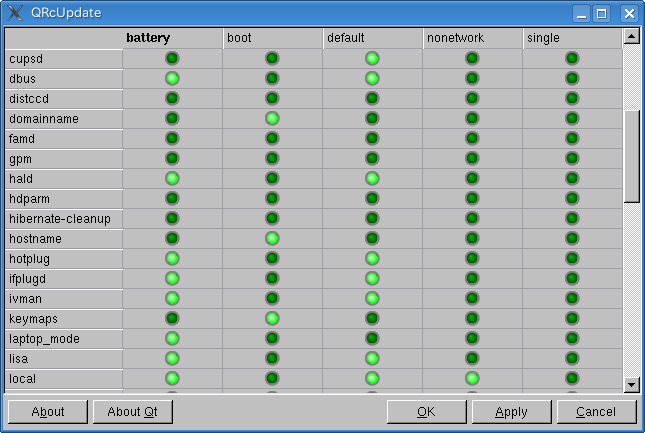This screenshot has height=433, width=645.
Task: Click the scrollbar down arrow
Action: (631, 384)
